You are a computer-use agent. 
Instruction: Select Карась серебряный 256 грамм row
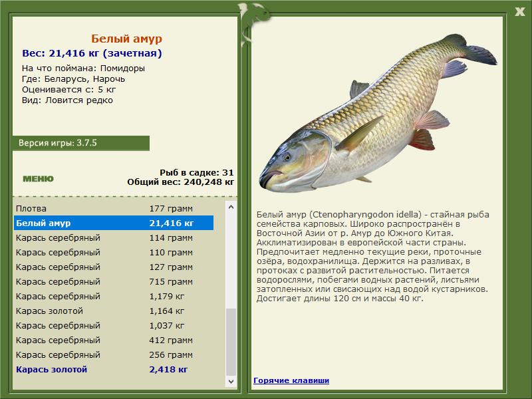114,354
